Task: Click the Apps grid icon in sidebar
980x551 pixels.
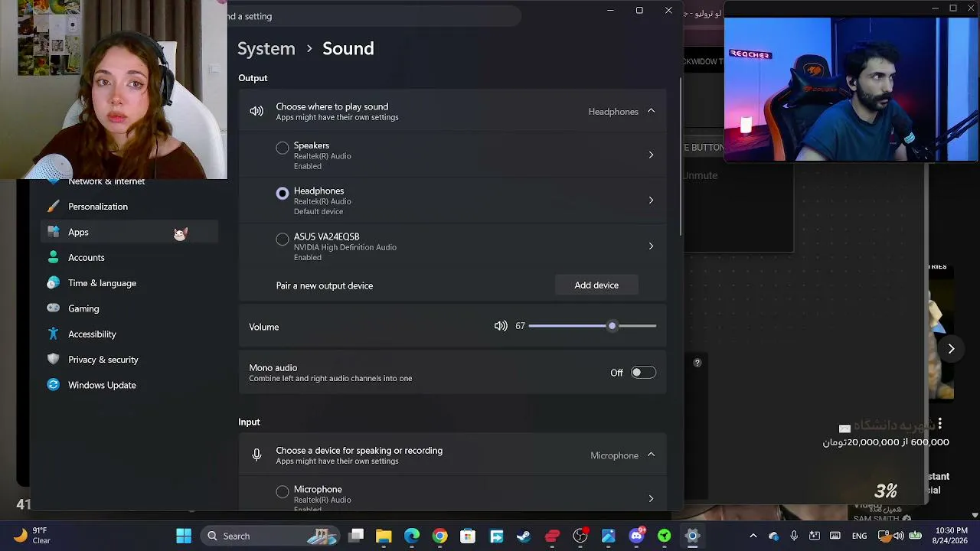Action: (x=53, y=232)
